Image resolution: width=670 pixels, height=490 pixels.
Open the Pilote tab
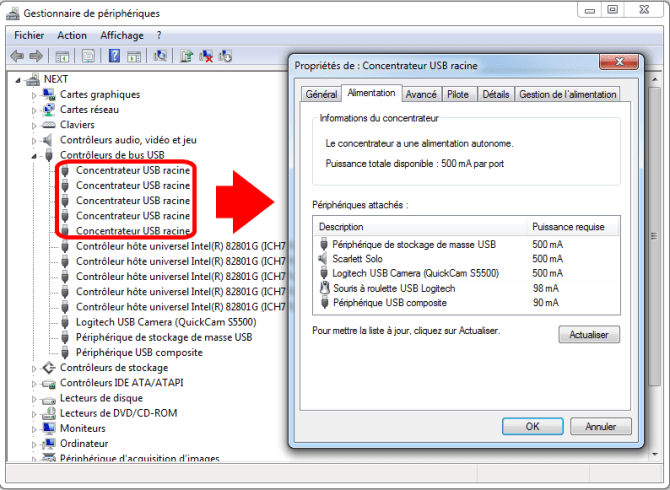pos(458,94)
